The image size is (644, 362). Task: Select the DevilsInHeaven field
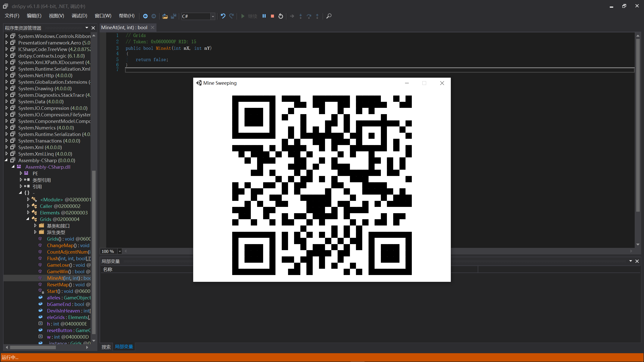[68, 311]
